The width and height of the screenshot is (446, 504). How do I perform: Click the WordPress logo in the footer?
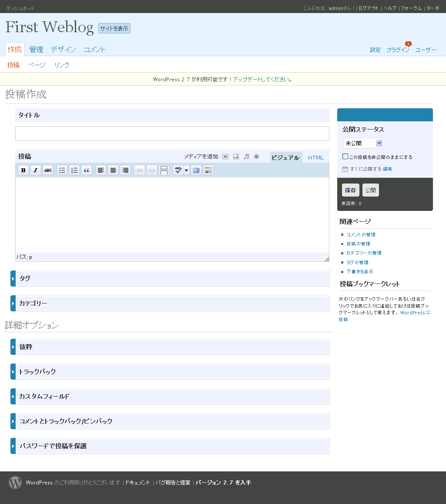pyautogui.click(x=15, y=482)
